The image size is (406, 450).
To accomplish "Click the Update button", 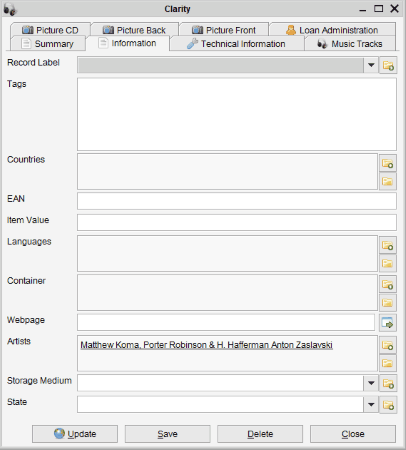I will click(75, 434).
